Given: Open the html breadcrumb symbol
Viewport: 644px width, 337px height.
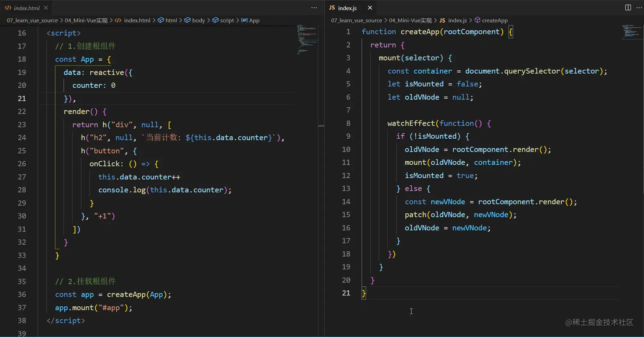Looking at the screenshot, I should click(x=171, y=20).
